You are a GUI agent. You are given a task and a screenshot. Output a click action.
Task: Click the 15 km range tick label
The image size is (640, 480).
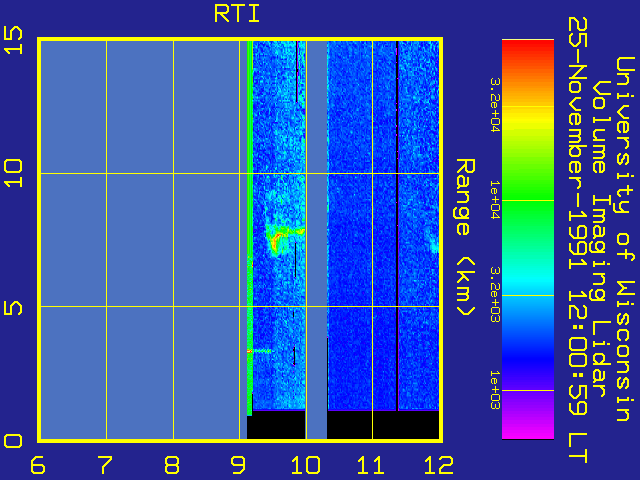point(13,40)
